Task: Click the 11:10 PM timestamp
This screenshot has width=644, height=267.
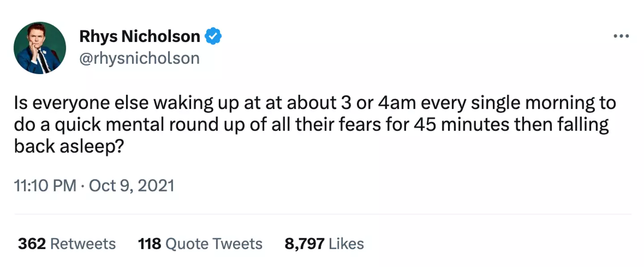Action: click(x=45, y=185)
